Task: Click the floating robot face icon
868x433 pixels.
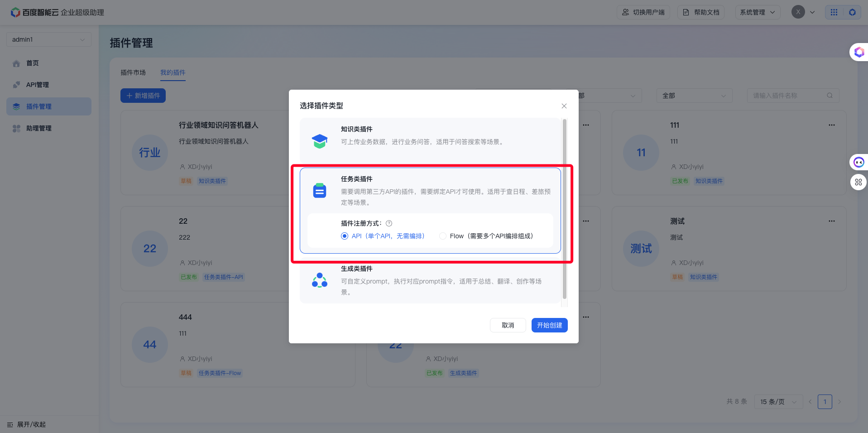Action: tap(859, 162)
